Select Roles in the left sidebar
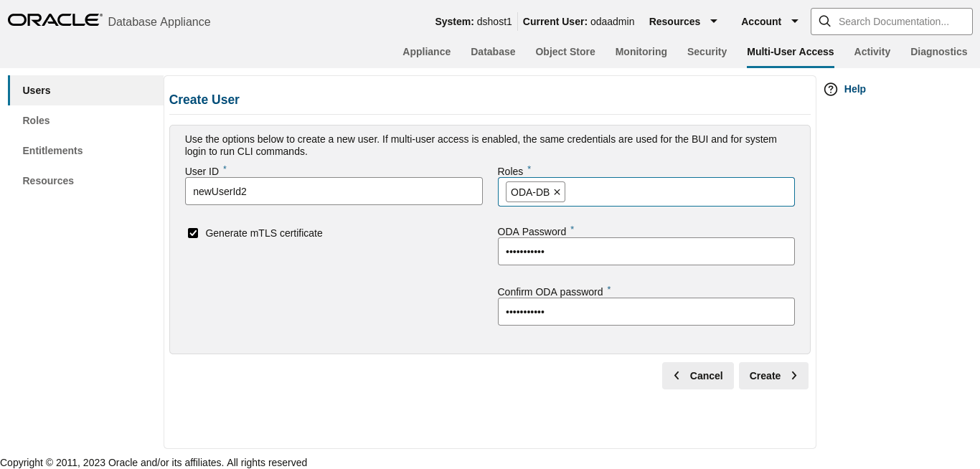Image resolution: width=980 pixels, height=469 pixels. pos(36,120)
